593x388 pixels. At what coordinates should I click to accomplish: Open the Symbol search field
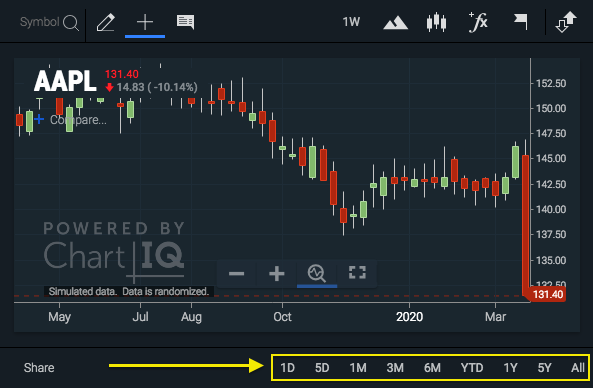(39, 22)
